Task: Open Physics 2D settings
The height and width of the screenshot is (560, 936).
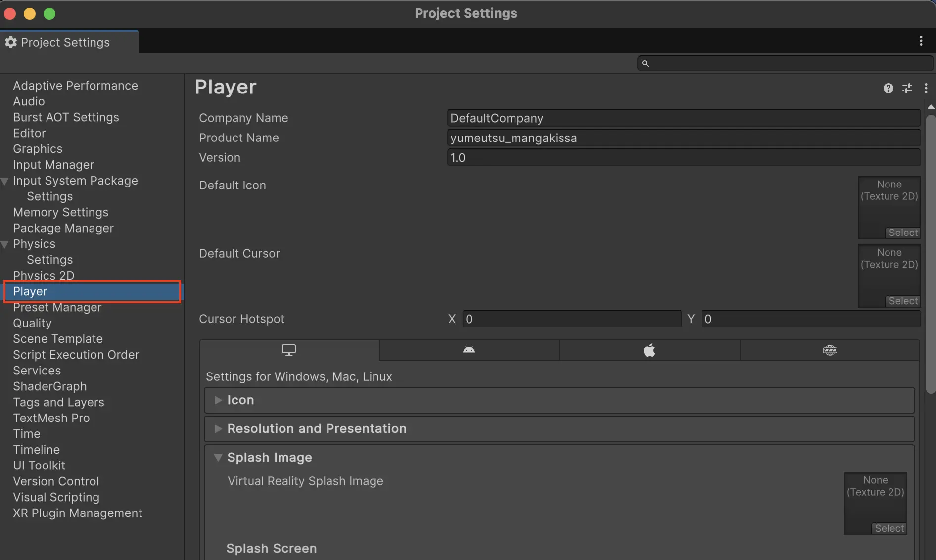Action: coord(44,276)
